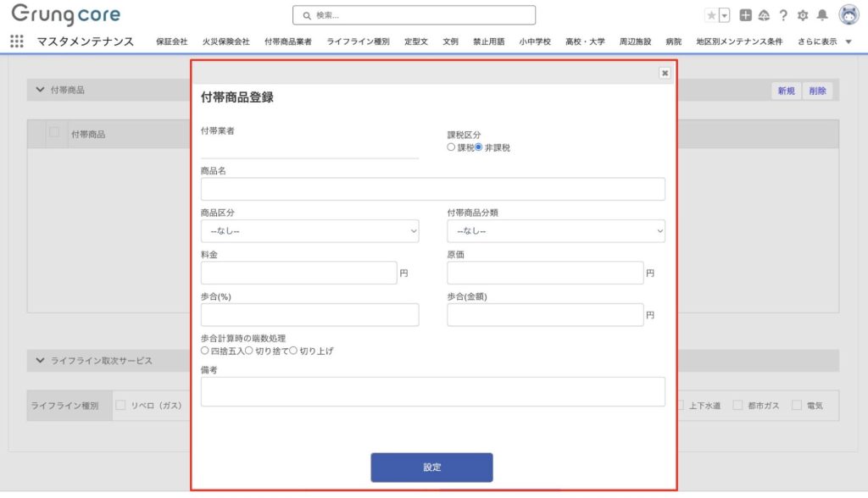The height and width of the screenshot is (498, 868).
Task: Open the App Launcher grid icon
Action: pyautogui.click(x=17, y=41)
